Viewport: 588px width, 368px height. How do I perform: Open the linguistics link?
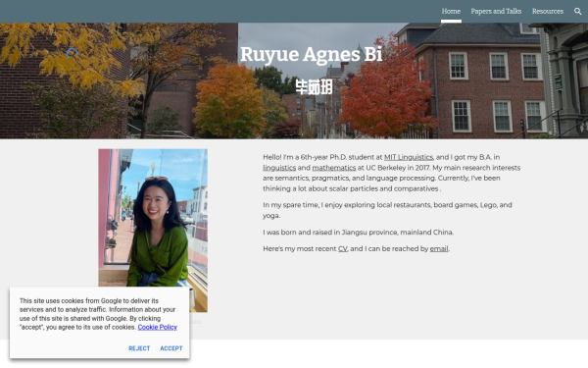tap(279, 168)
